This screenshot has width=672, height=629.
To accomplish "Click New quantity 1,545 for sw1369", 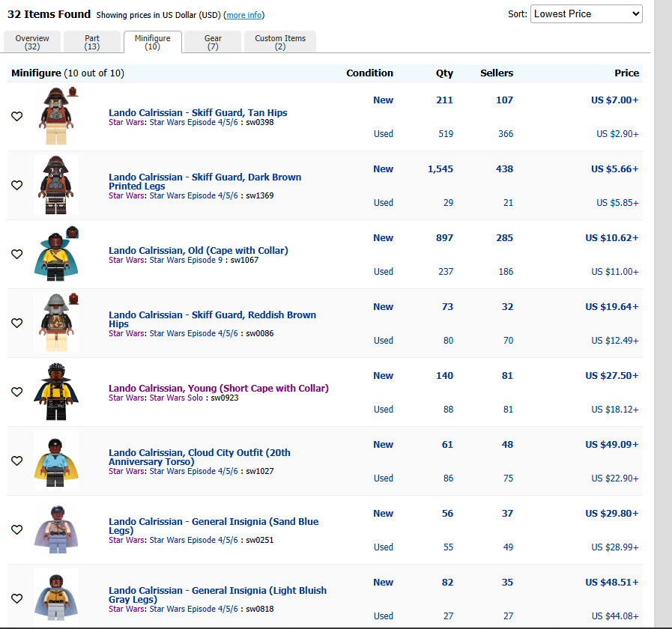I will [441, 168].
